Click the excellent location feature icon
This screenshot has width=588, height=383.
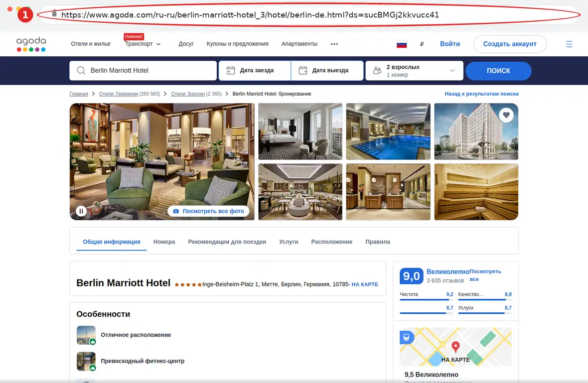[x=86, y=335]
